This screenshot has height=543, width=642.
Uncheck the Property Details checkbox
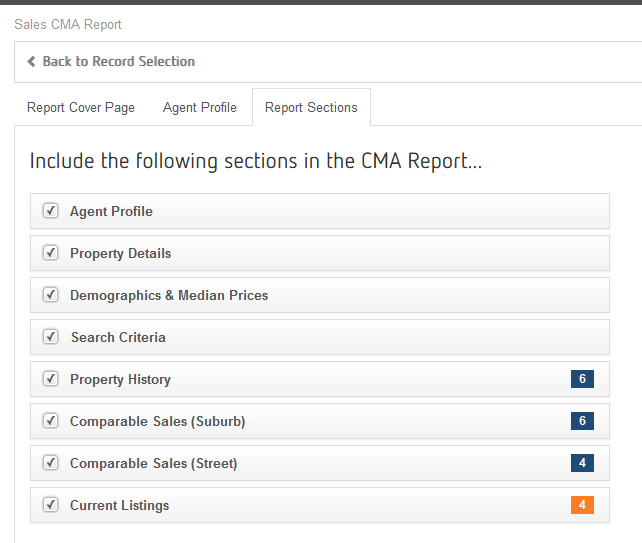tap(50, 253)
